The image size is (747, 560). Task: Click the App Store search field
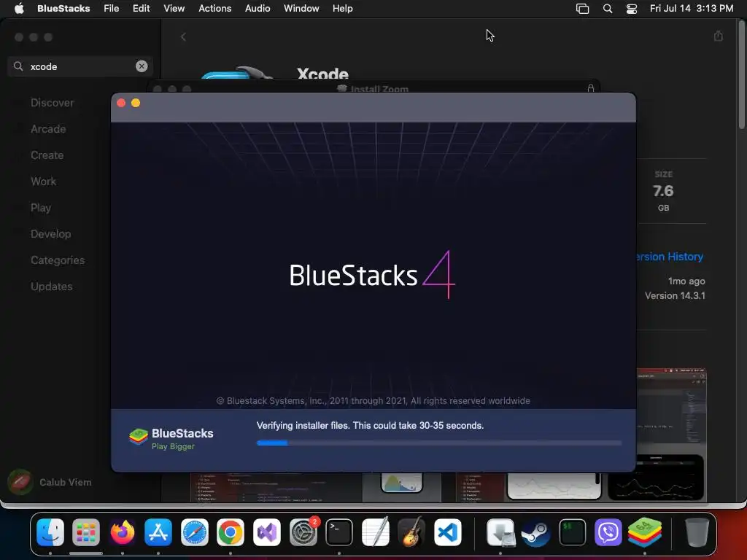point(80,66)
